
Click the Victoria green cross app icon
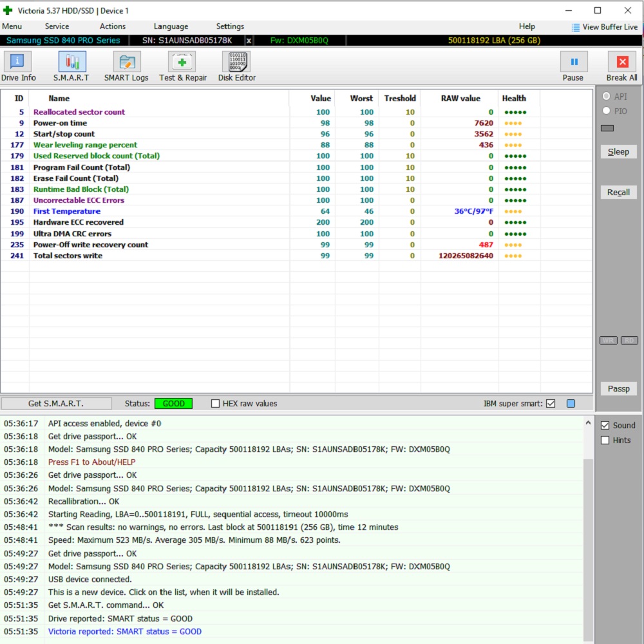click(8, 10)
